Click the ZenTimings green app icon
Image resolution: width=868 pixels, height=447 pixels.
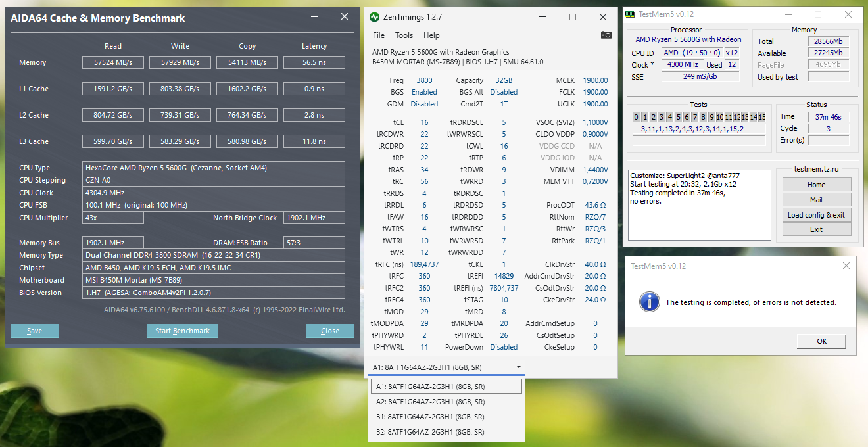tap(374, 17)
